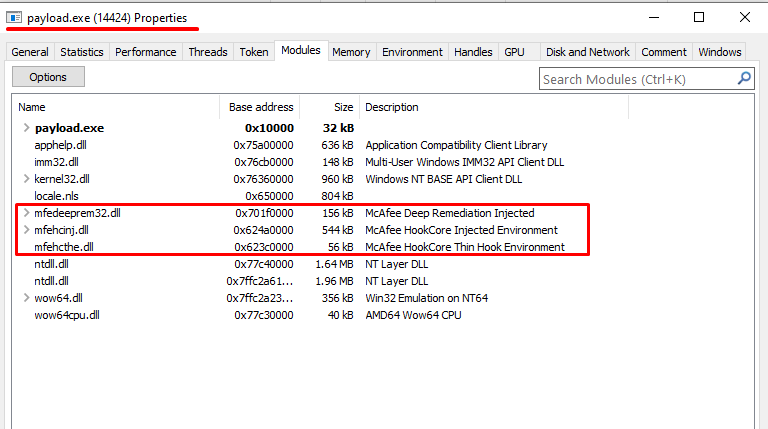Open the Disk and Network tab
Image resolution: width=768 pixels, height=429 pixels.
tap(588, 52)
